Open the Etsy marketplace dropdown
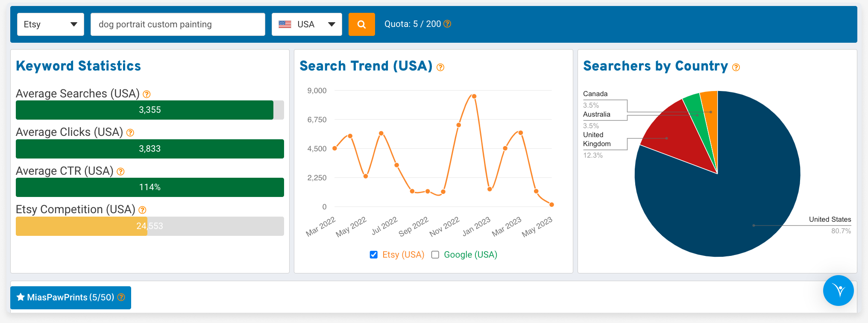The height and width of the screenshot is (323, 868). pyautogui.click(x=50, y=24)
